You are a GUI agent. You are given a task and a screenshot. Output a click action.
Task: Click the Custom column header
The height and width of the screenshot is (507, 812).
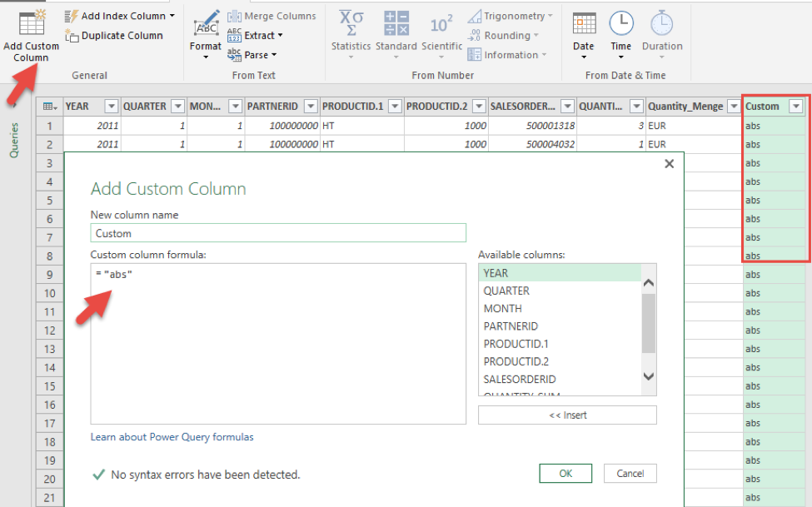pyautogui.click(x=774, y=107)
